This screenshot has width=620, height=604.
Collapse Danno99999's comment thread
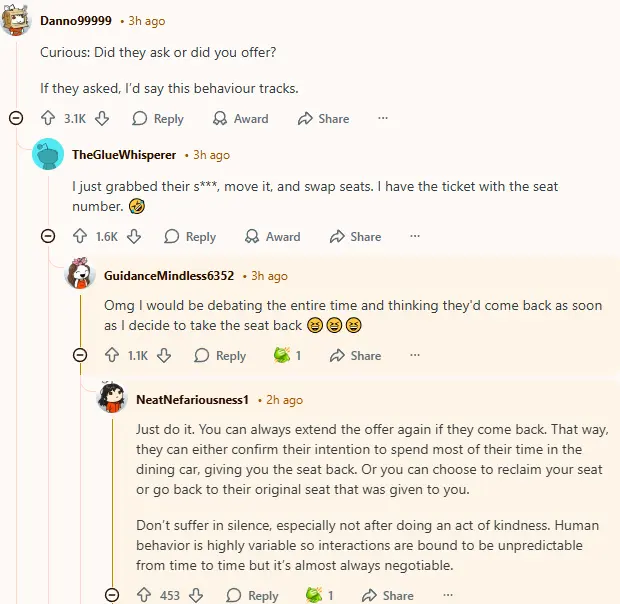16,118
